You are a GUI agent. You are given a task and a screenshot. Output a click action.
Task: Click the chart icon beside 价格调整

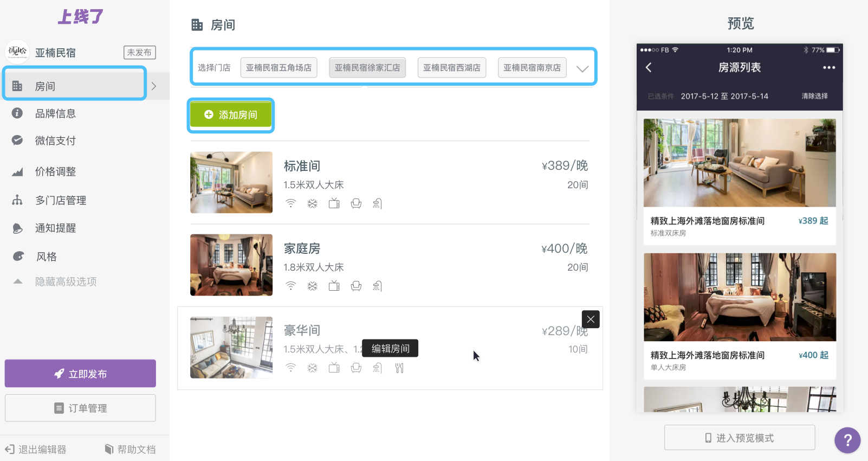(x=17, y=172)
